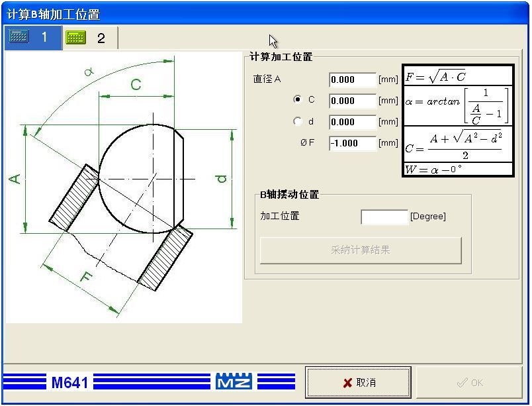This screenshot has height=406, width=532.
Task: Click the OK button
Action: pos(469,382)
